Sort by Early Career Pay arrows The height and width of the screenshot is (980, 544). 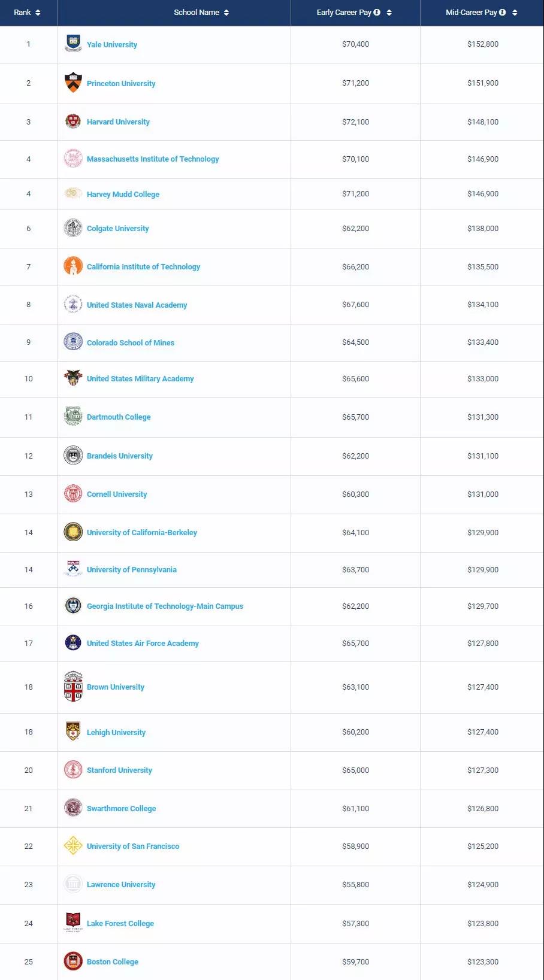pyautogui.click(x=389, y=13)
